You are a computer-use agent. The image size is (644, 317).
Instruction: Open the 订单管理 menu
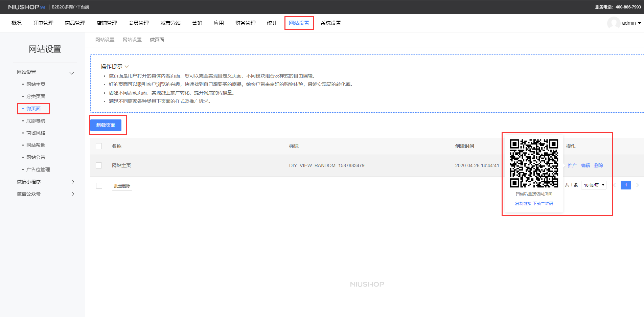tap(43, 23)
